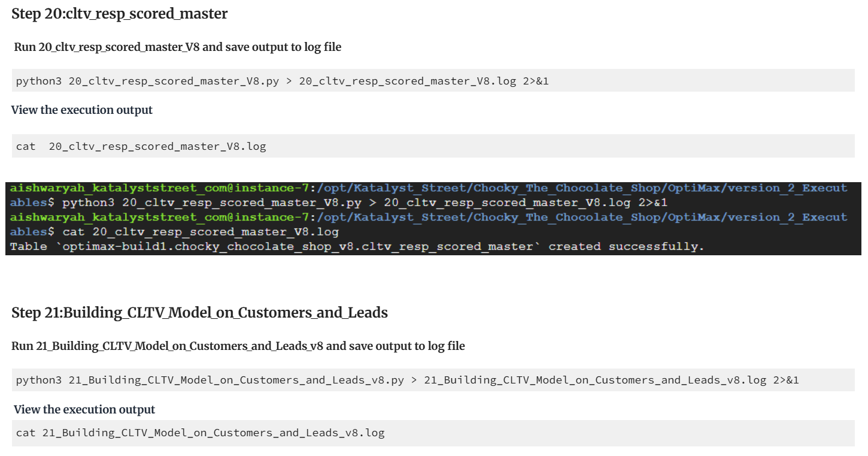The width and height of the screenshot is (868, 456).
Task: Click the python3 command line inside the terminal
Action: (365, 203)
